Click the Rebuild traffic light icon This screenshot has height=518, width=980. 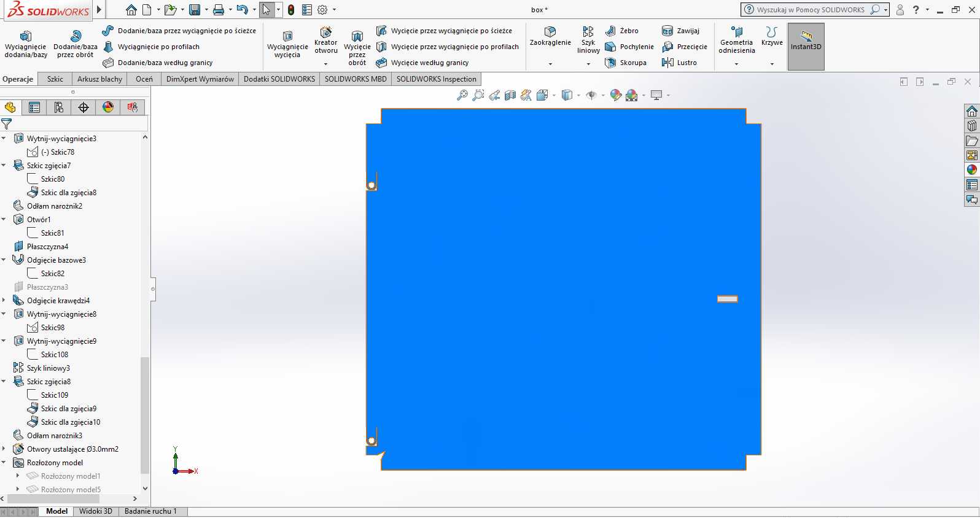point(290,10)
